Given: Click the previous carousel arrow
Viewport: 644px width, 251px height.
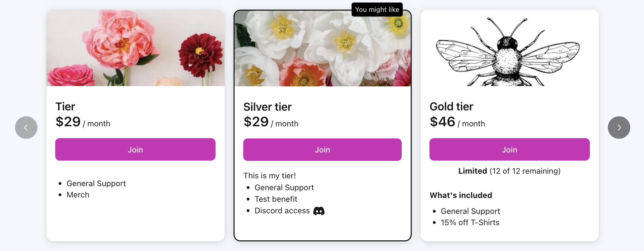Looking at the screenshot, I should point(26,128).
